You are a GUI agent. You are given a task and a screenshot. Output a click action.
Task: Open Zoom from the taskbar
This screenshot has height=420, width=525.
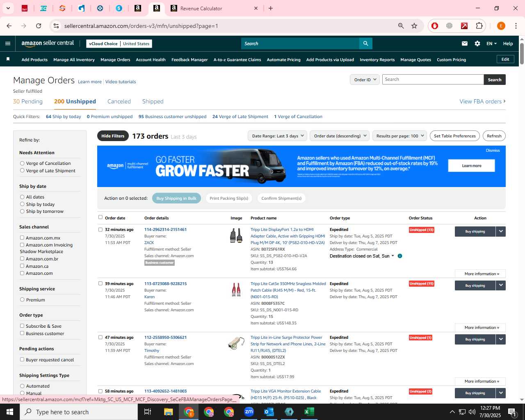point(249,412)
